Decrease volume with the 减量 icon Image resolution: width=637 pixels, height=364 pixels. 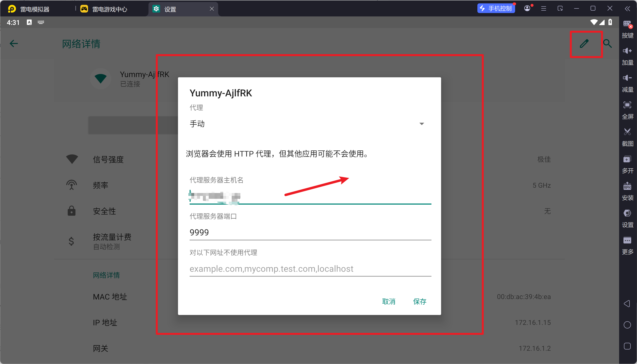tap(628, 84)
